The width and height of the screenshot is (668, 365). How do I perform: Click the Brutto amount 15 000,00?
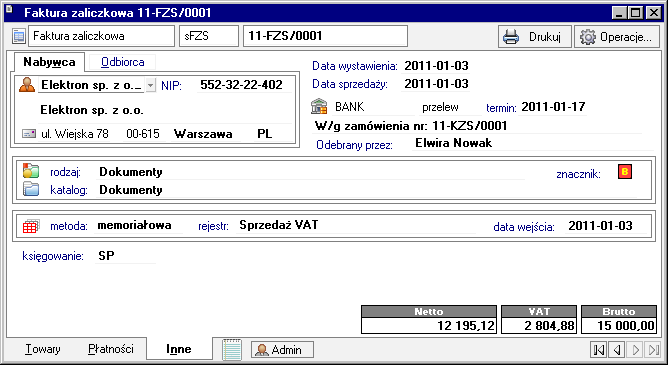pyautogui.click(x=619, y=326)
